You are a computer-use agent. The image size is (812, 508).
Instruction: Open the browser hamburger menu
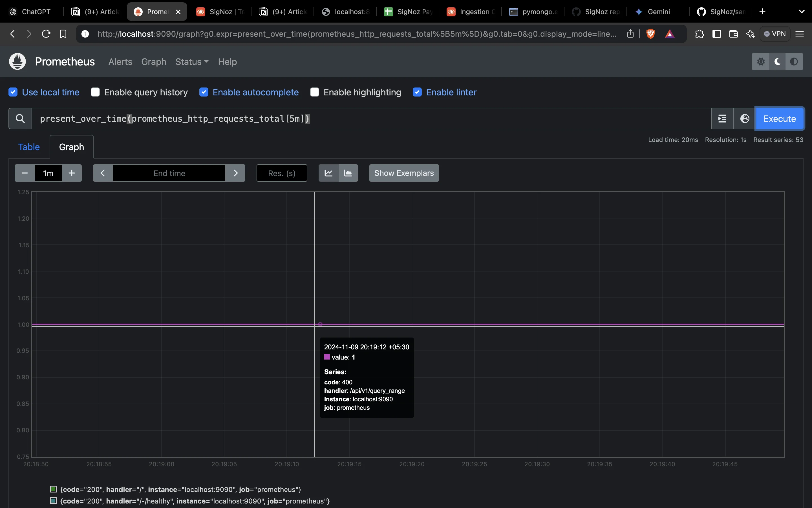(800, 34)
